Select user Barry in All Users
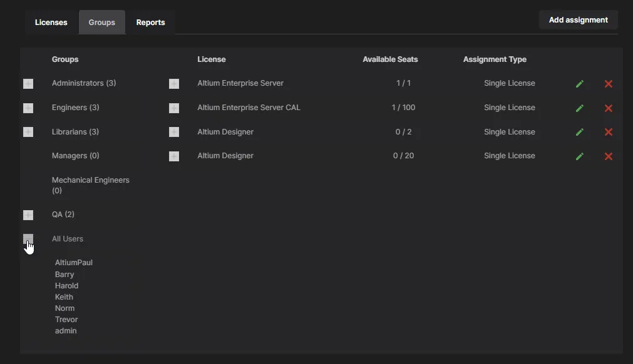 point(64,275)
